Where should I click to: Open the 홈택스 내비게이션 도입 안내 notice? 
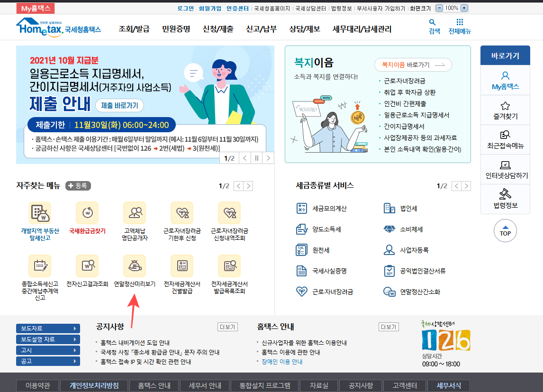tap(135, 343)
